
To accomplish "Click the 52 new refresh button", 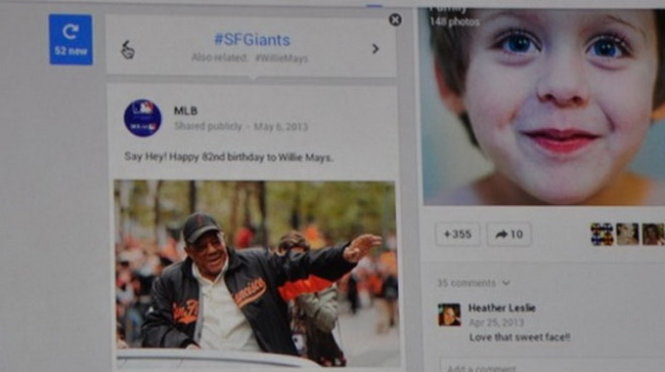I will [x=71, y=39].
